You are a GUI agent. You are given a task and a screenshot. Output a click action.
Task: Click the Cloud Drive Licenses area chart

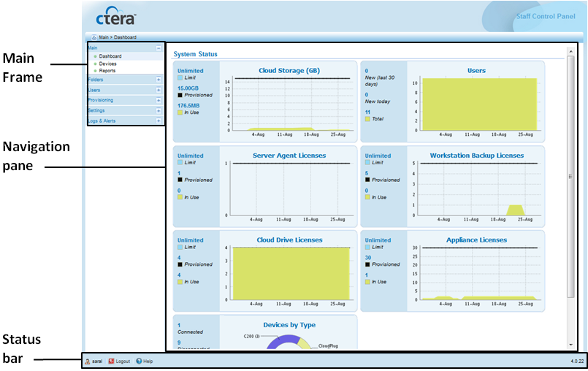tap(291, 273)
